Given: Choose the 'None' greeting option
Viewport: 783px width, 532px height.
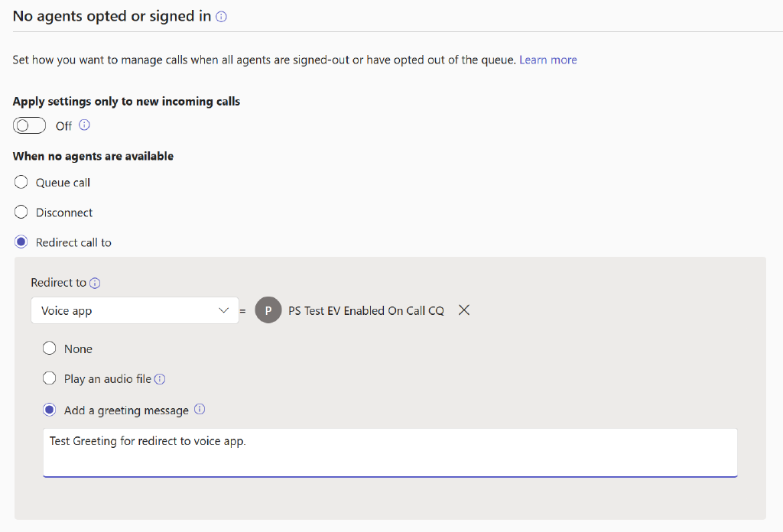Looking at the screenshot, I should tap(49, 349).
